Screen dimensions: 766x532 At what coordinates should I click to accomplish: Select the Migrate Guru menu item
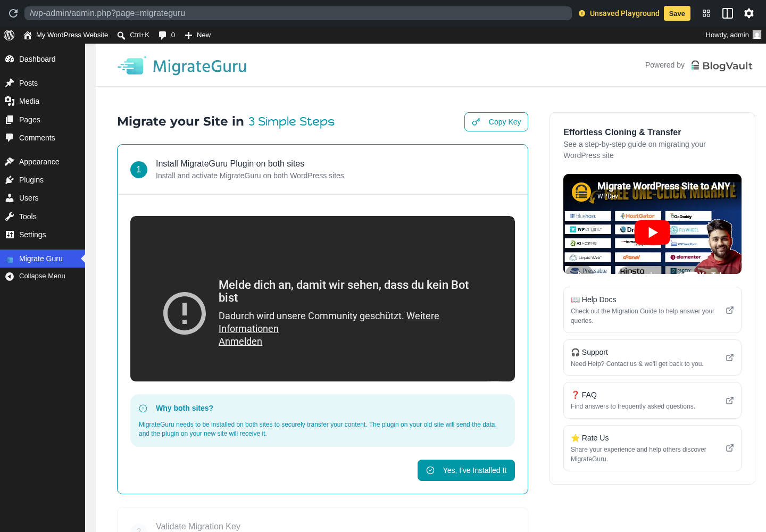(x=43, y=259)
